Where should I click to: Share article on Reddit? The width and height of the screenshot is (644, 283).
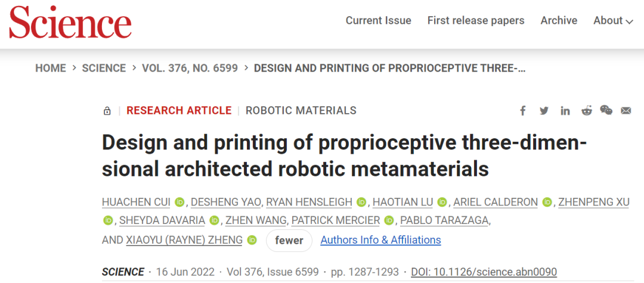coord(587,111)
